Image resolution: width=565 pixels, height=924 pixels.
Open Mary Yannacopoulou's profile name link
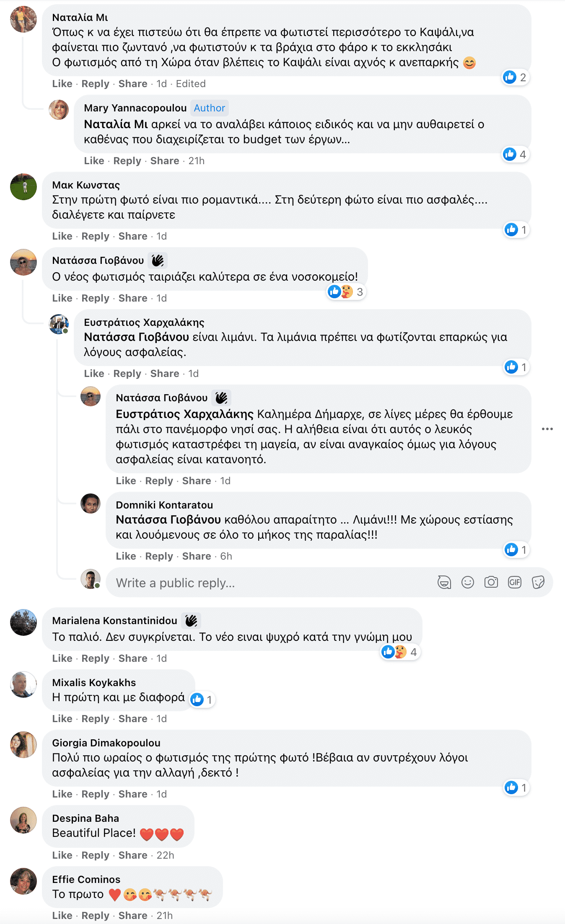tap(135, 108)
